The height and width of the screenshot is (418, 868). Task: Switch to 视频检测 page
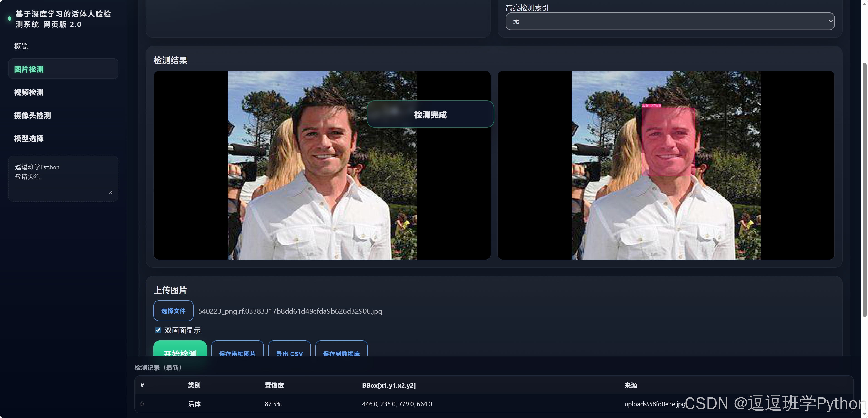point(29,92)
